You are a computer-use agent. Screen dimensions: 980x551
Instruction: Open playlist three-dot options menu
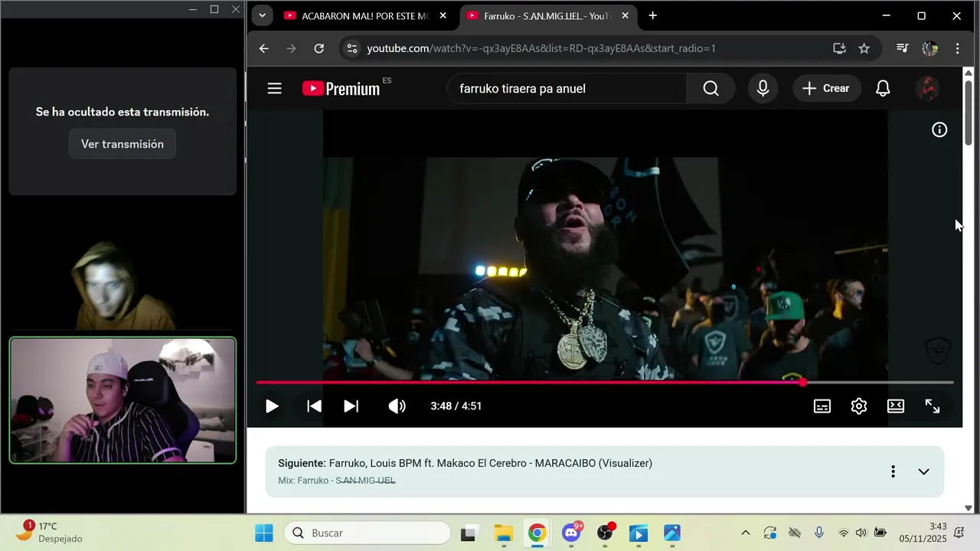coord(893,471)
